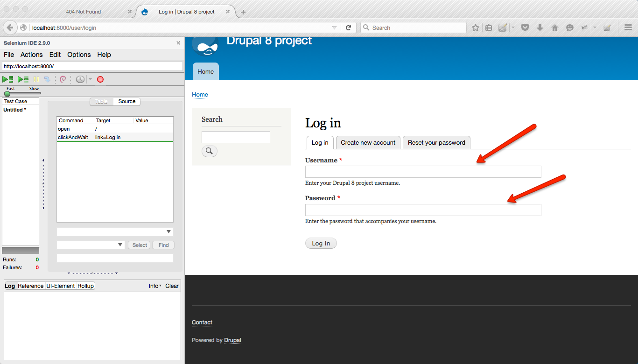Open the Selenium Edit menu
This screenshot has height=364, width=638.
[55, 55]
